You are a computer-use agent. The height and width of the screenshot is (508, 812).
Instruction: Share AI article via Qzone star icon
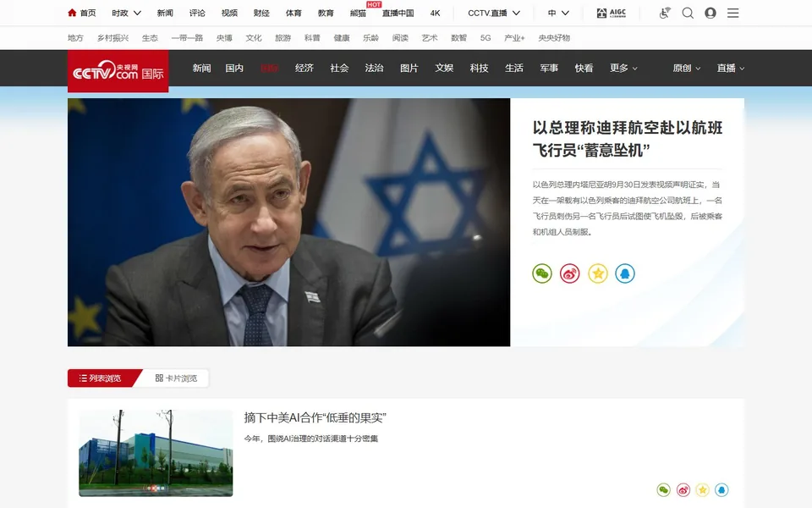pos(702,489)
